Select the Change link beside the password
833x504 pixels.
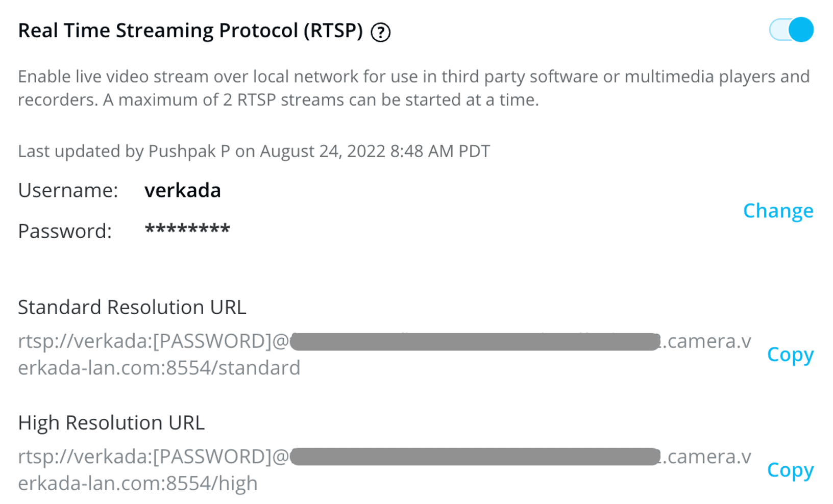pyautogui.click(x=778, y=210)
